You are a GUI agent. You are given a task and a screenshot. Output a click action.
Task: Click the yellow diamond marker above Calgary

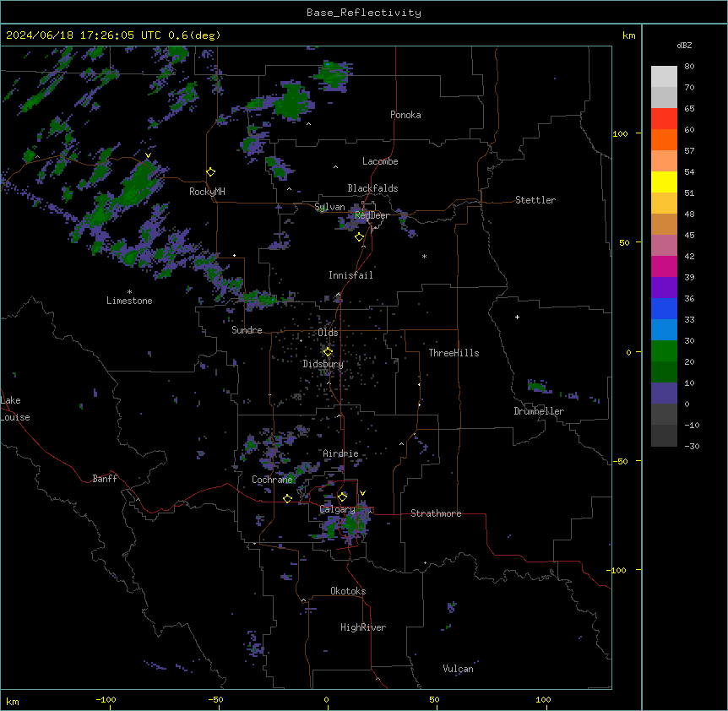(342, 497)
